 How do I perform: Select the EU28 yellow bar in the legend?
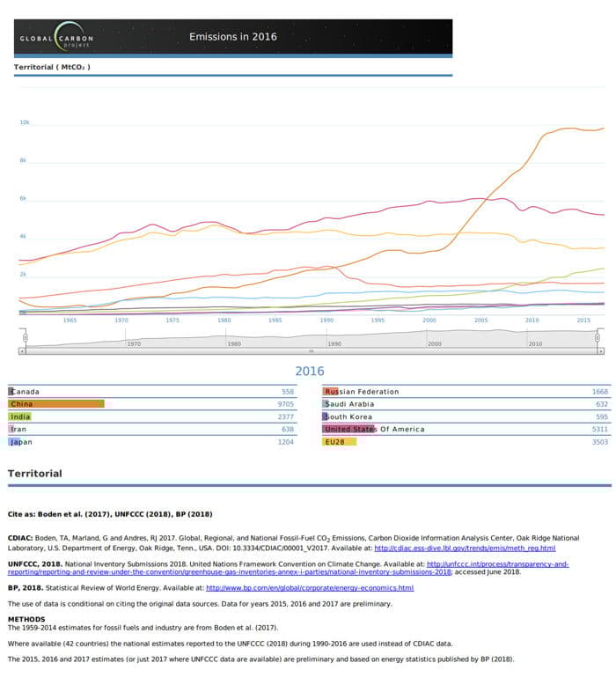(340, 442)
